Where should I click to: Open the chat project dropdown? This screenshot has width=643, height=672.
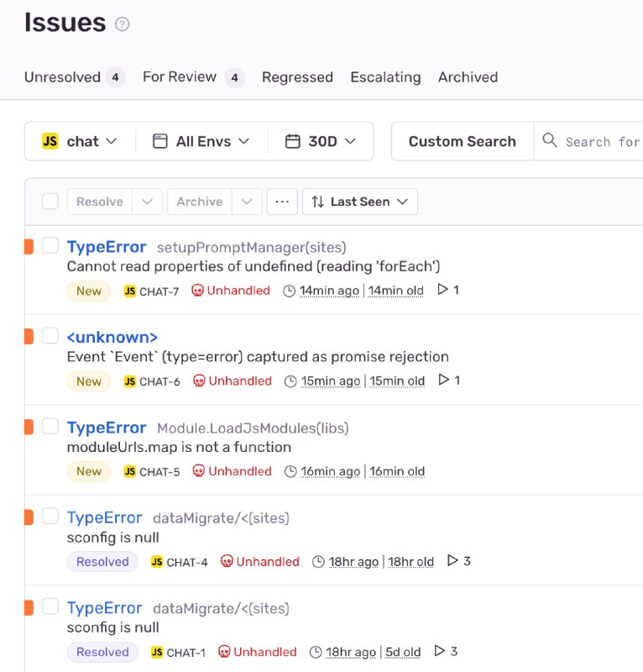tap(81, 141)
